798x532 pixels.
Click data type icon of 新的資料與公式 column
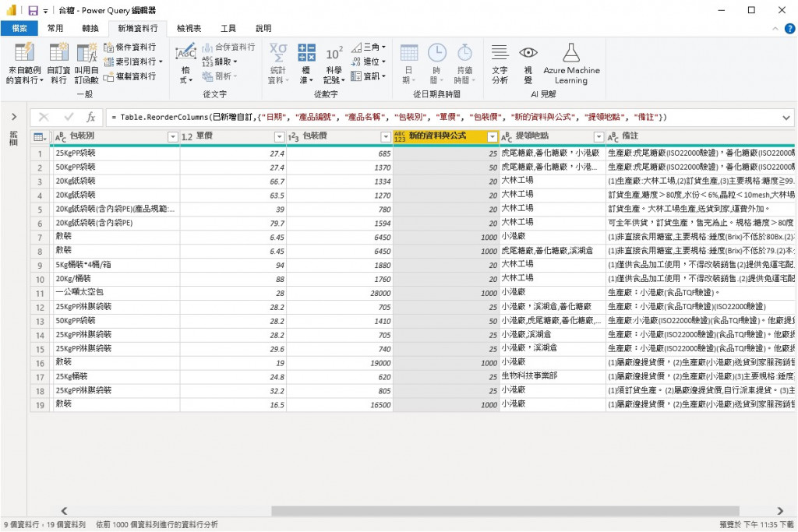tap(400, 137)
